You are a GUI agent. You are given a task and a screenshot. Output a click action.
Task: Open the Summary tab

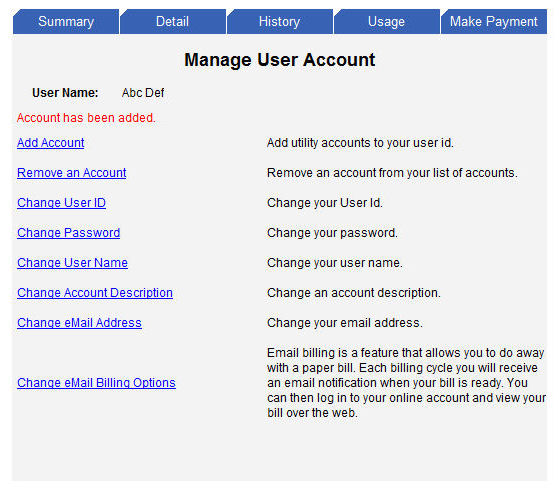tap(66, 22)
